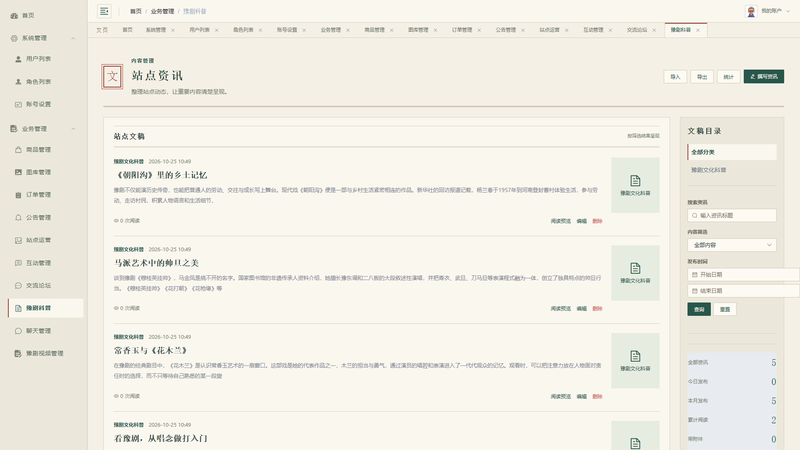
Task: Click the red 文 seal logo
Action: coord(112,77)
